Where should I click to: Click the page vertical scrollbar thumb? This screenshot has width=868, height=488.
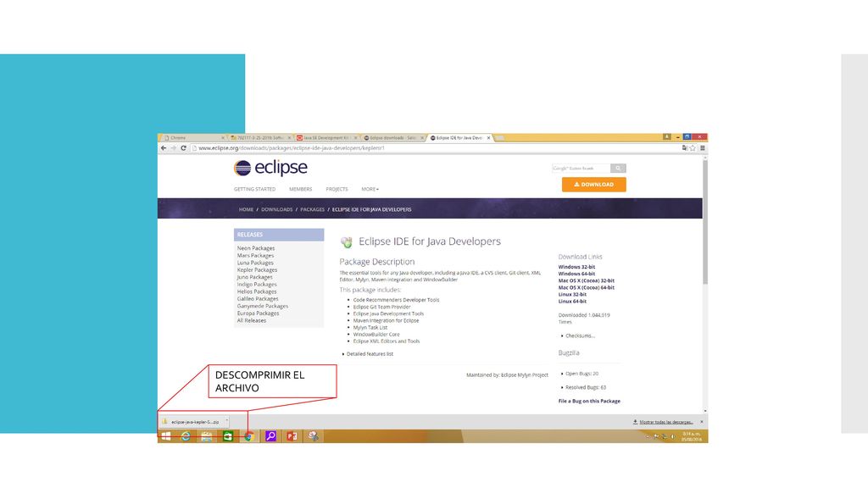(x=705, y=221)
